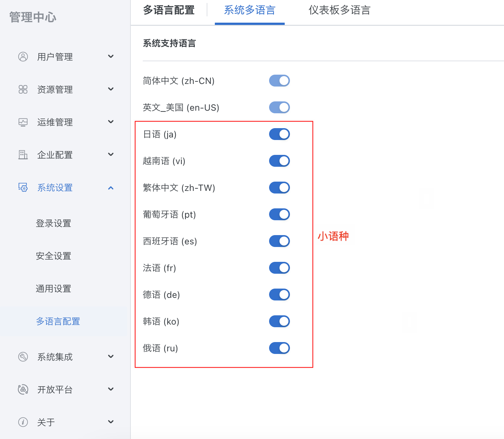Image resolution: width=504 pixels, height=439 pixels.
Task: Click the 系统集成 wrench icon
Action: click(23, 357)
